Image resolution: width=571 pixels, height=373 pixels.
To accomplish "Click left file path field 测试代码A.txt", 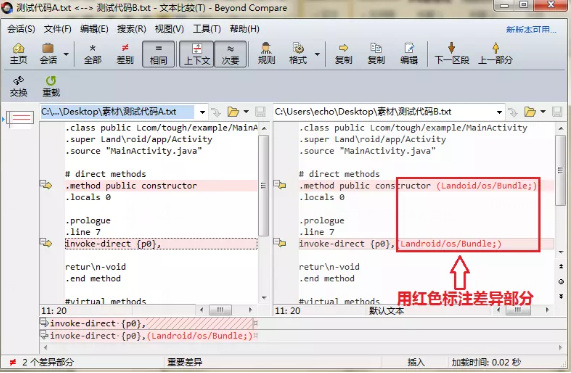I will pos(117,112).
